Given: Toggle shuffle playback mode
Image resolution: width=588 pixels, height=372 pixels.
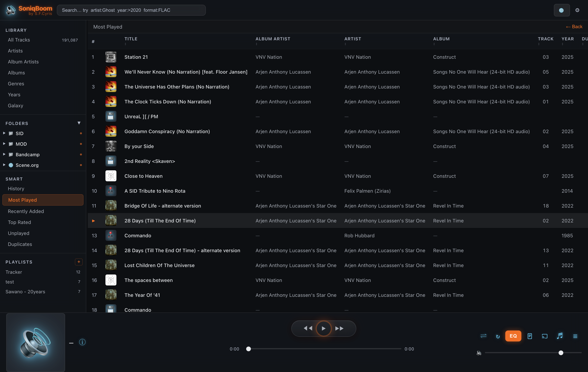Looking at the screenshot, I should click(483, 336).
